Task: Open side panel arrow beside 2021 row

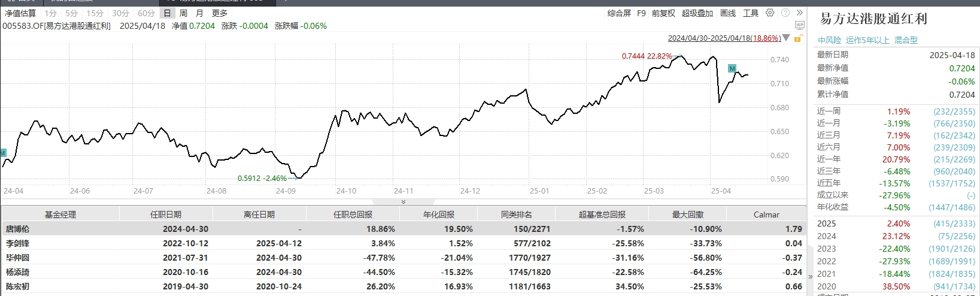Action: click(811, 276)
